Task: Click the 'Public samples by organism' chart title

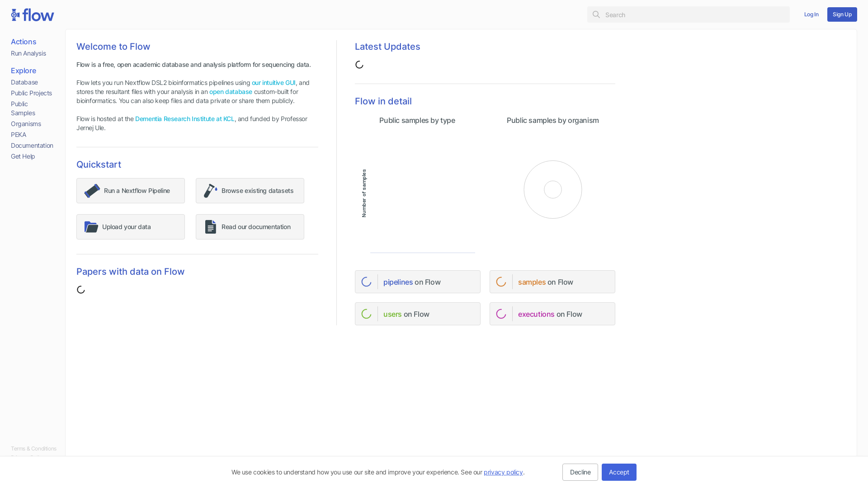Action: point(553,120)
